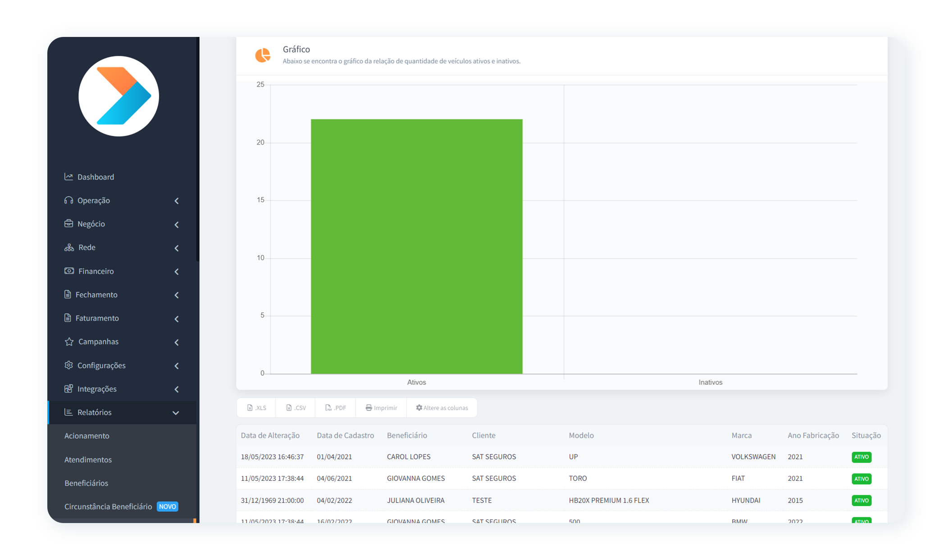
Task: Click the Imprimir print button
Action: (381, 408)
